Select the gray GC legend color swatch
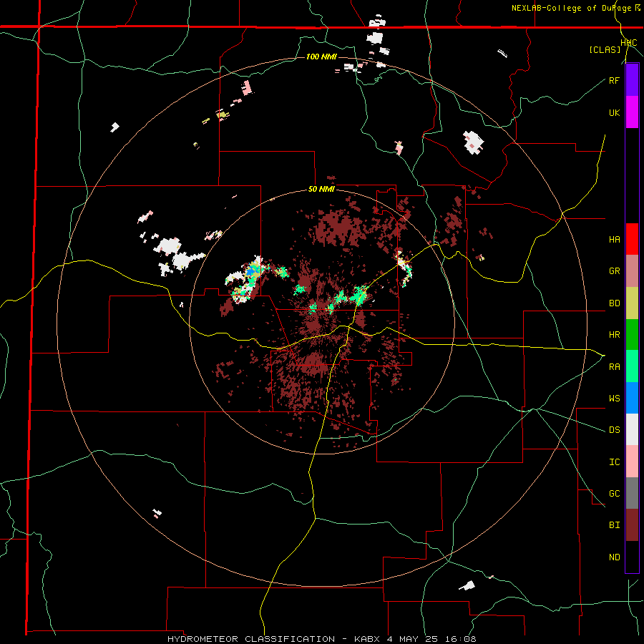This screenshot has height=644, width=644. pos(632,493)
